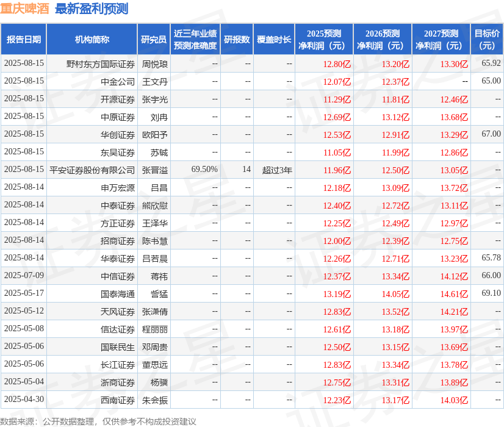Click the 重庆啤酒 title text

click(24, 9)
